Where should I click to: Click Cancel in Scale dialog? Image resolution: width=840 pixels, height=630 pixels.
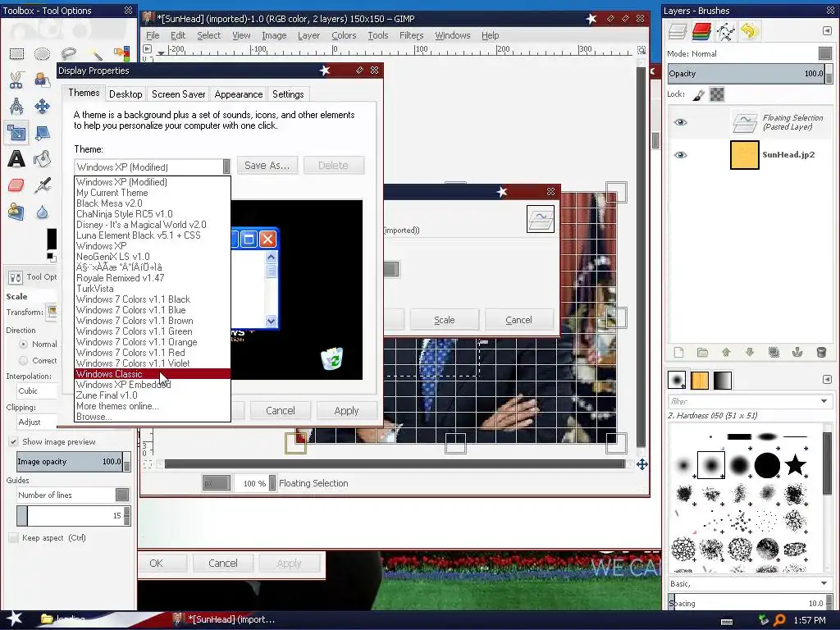[518, 320]
